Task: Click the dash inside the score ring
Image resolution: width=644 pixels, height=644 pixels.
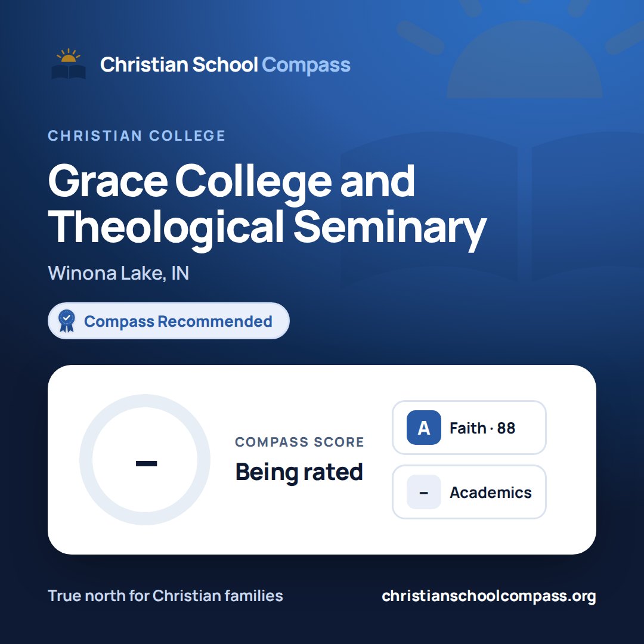Action: pos(146,464)
